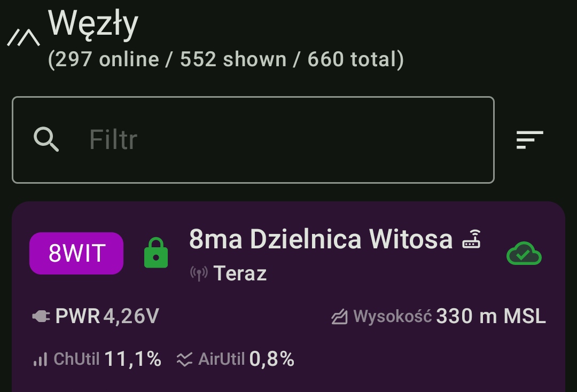
Task: Tap the PWR 4,26V voltage reading
Action: tap(107, 317)
